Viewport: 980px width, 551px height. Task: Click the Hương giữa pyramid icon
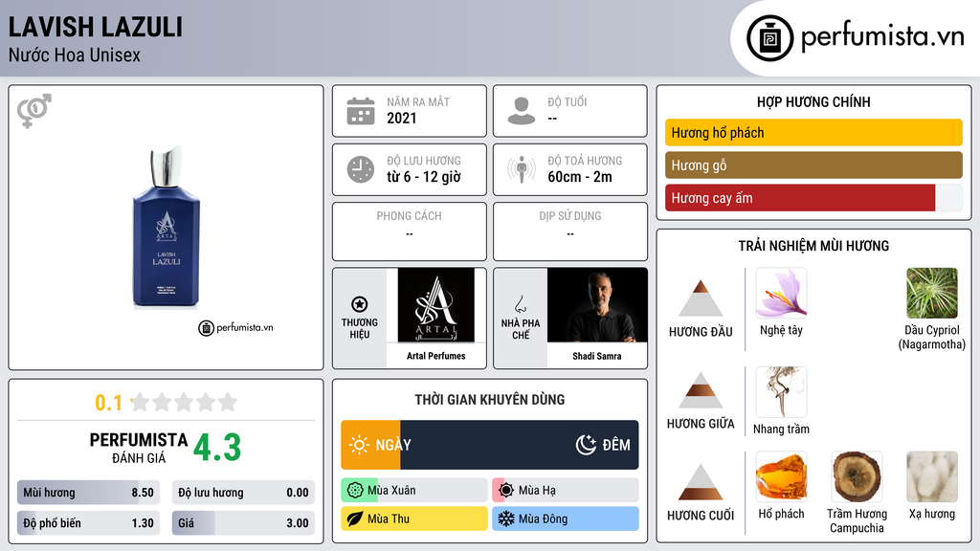point(701,390)
